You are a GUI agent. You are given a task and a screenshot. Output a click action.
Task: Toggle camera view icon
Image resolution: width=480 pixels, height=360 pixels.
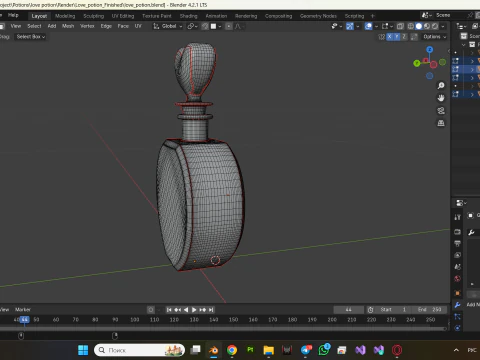[441, 111]
